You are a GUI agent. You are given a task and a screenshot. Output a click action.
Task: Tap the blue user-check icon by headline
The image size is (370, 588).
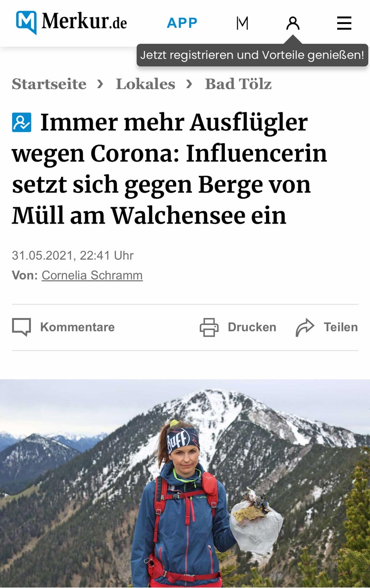[22, 123]
